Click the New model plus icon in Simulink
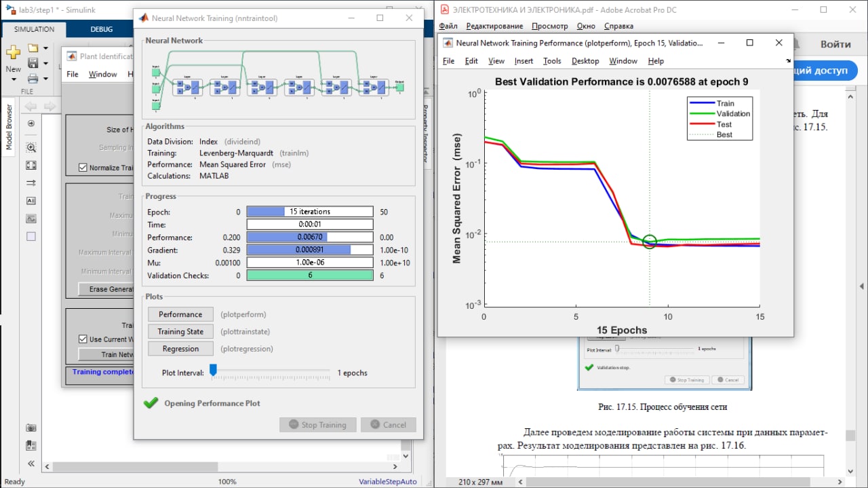Screen dimensions: 868x488 pyautogui.click(x=13, y=53)
